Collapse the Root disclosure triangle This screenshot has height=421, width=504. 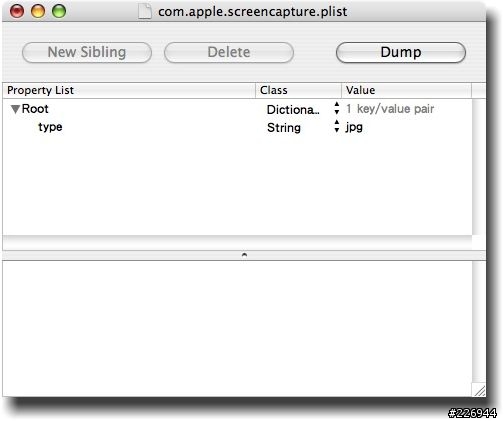click(x=15, y=109)
